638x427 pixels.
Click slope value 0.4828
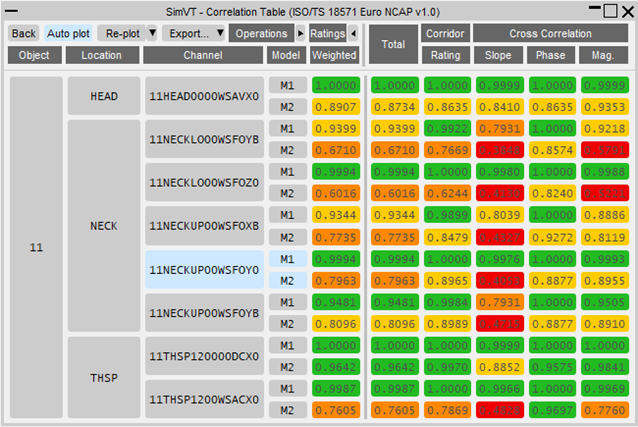(x=500, y=410)
